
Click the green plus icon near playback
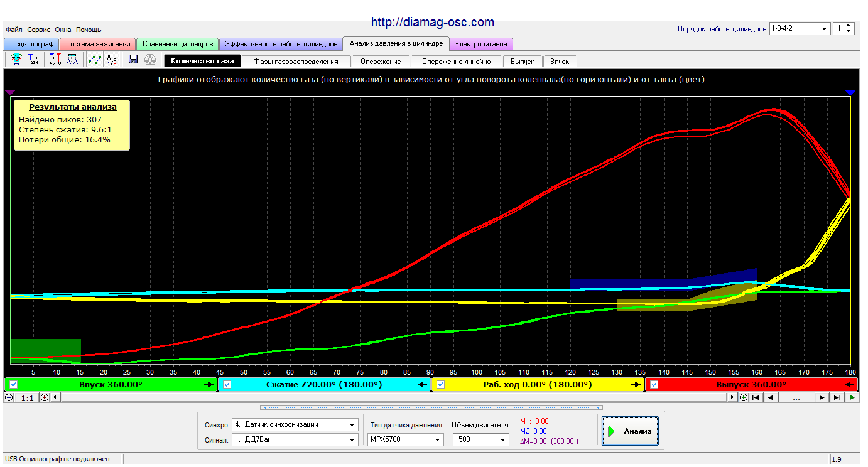tap(744, 397)
